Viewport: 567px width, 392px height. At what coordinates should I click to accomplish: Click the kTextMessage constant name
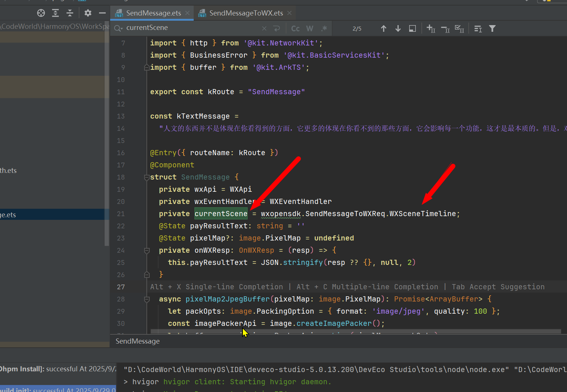pyautogui.click(x=203, y=116)
